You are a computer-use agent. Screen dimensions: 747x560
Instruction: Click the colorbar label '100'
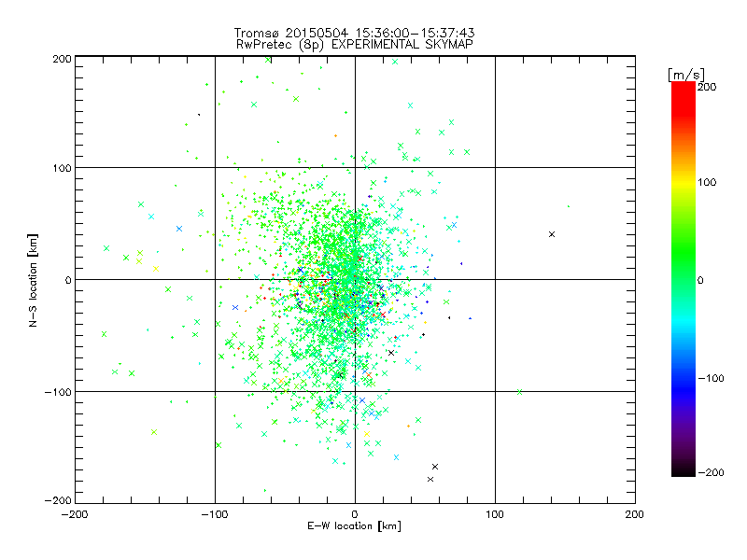(707, 182)
